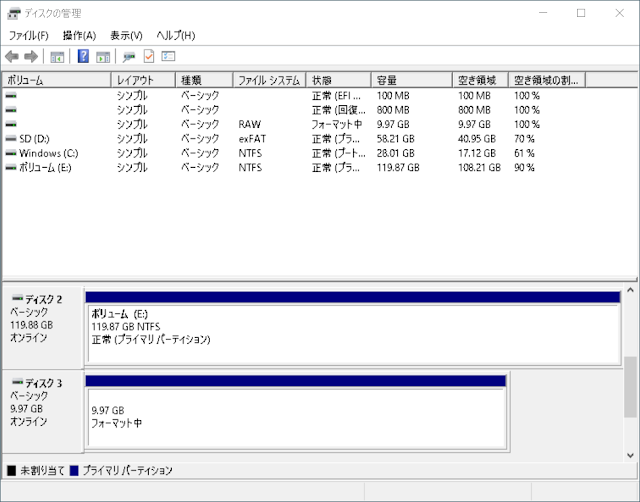
Task: Click the settings list view toolbar icon
Action: [168, 56]
